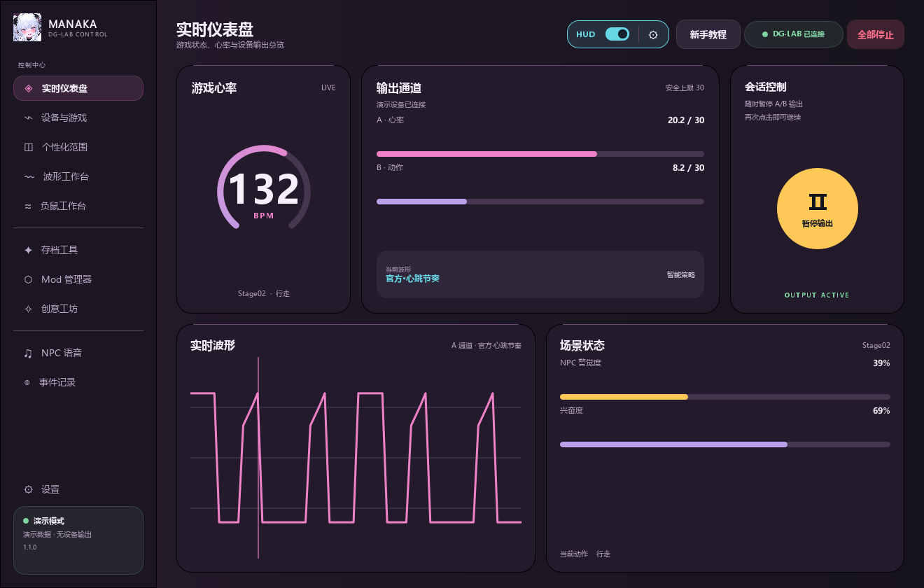
Task: Go to 设备与游戏 page
Action: (x=78, y=118)
